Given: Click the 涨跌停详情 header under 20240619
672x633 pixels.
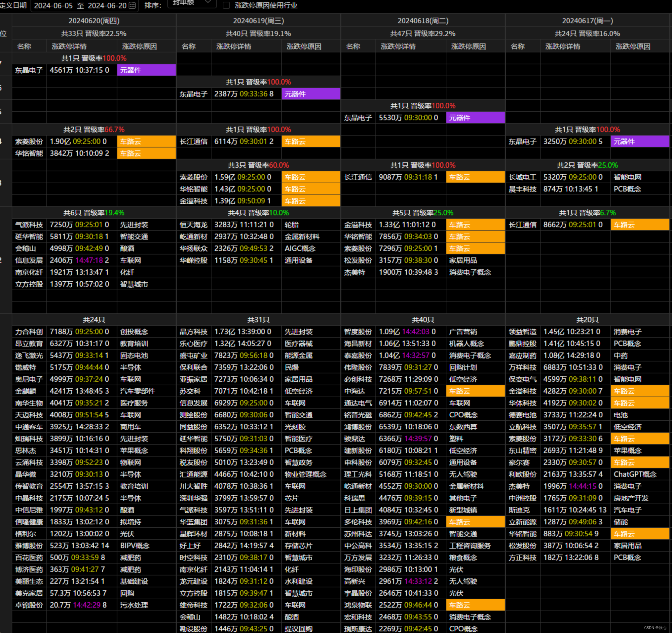Looking at the screenshot, I should [x=234, y=46].
